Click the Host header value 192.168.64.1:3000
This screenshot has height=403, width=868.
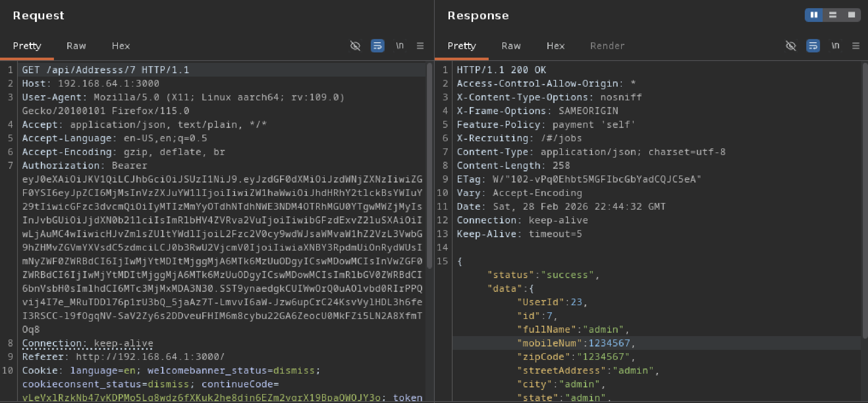(109, 84)
